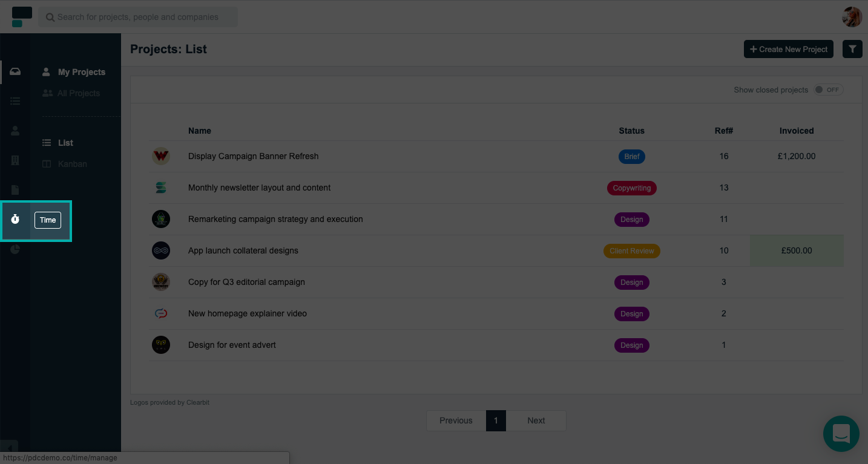Open the Time stopwatch icon in sidebar
Viewport: 868px width, 464px height.
[15, 220]
